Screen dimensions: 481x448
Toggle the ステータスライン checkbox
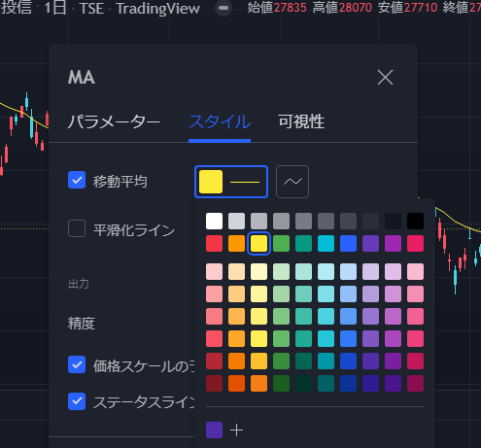click(x=77, y=401)
